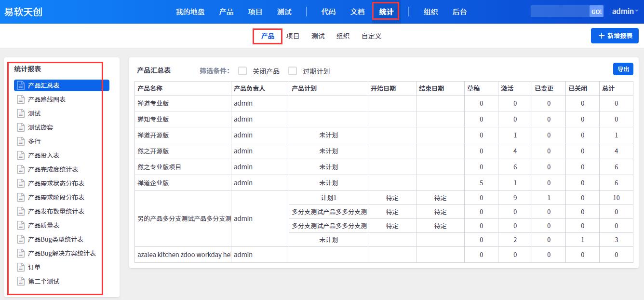Viewport: 644px width, 300px height.
Task: Click the file icon beside 产品质量表
Action: point(21,225)
